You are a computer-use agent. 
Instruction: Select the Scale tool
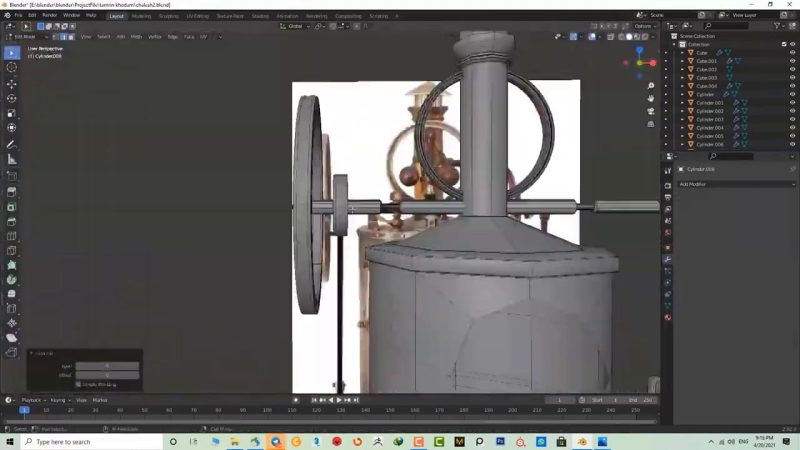[x=12, y=113]
